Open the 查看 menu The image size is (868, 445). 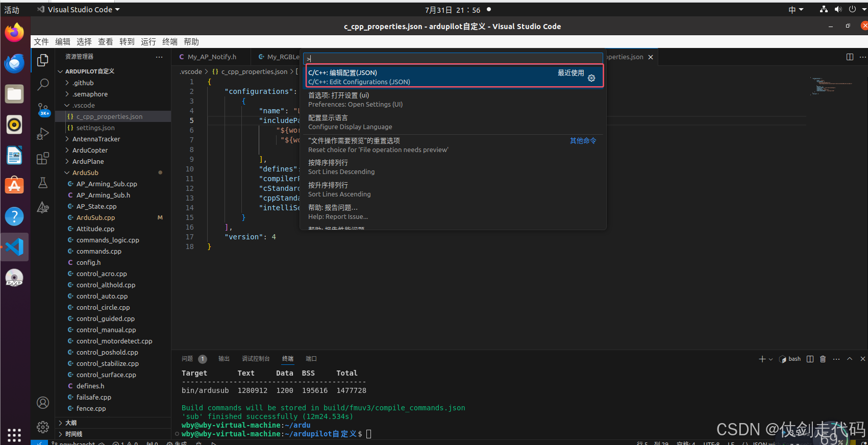tap(106, 42)
